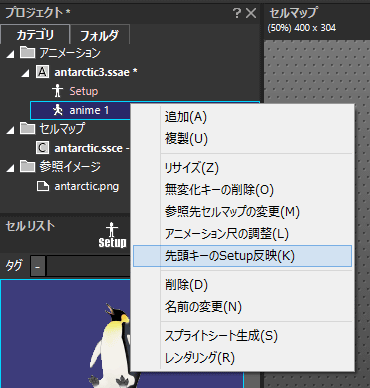Click the running figure icon of anime 1
Viewport: 370px width, 388px height.
tap(58, 110)
